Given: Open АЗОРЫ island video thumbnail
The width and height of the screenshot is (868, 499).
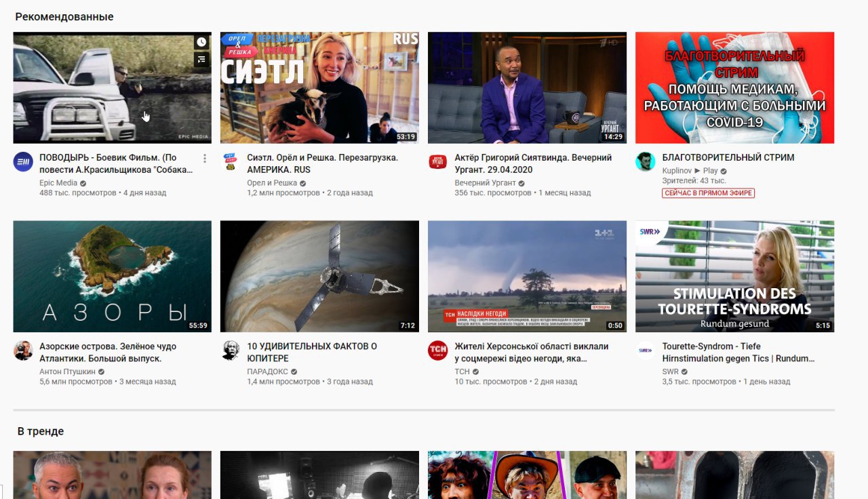Looking at the screenshot, I should point(113,276).
